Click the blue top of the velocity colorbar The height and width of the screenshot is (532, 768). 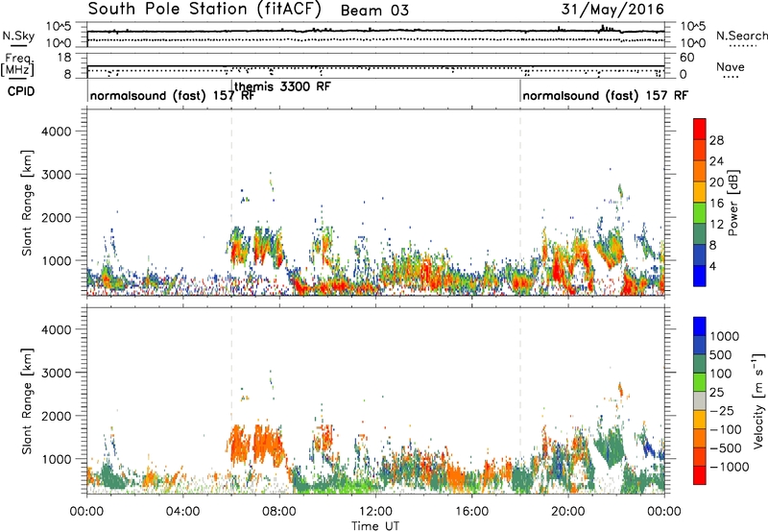click(x=700, y=326)
